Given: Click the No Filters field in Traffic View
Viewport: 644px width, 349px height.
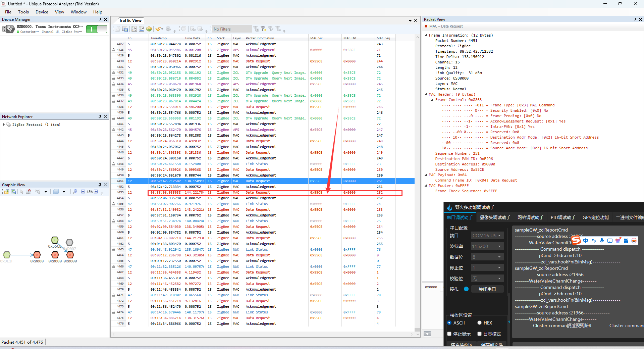Looking at the screenshot, I should coord(232,29).
